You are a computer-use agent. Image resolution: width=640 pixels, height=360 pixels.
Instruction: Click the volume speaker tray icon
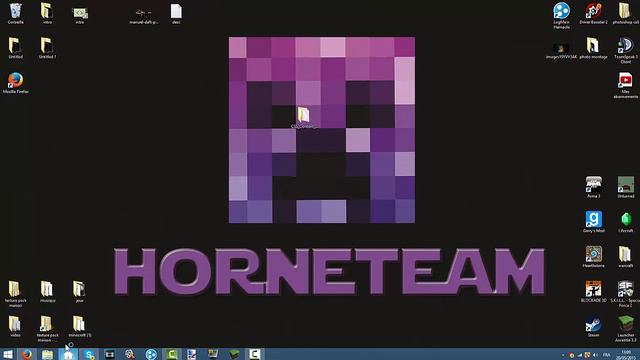click(595, 355)
